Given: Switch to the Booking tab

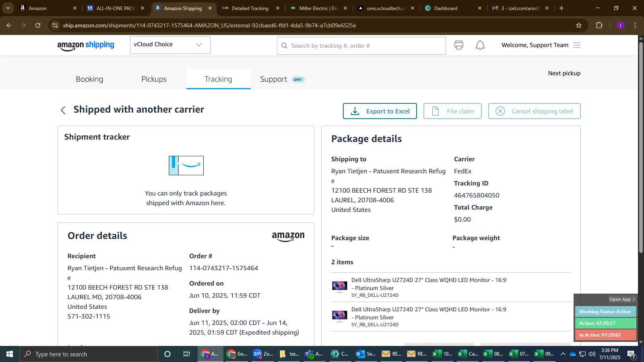Looking at the screenshot, I should 89,79.
